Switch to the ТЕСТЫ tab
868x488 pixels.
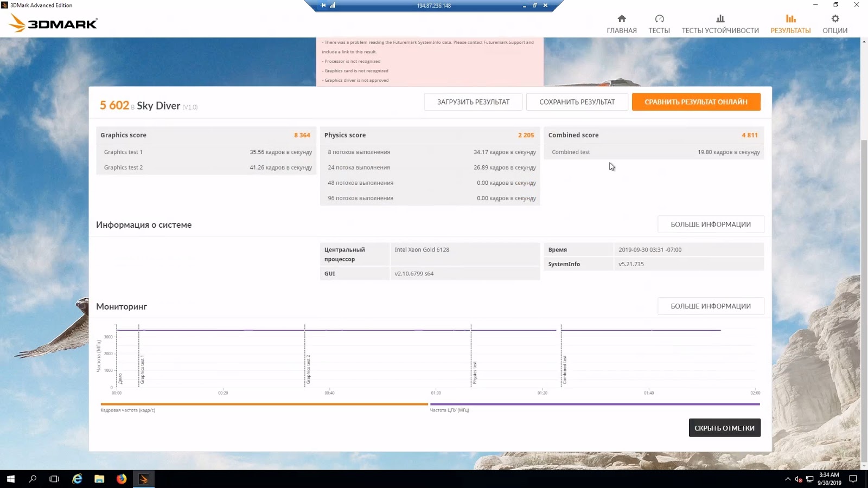tap(659, 24)
